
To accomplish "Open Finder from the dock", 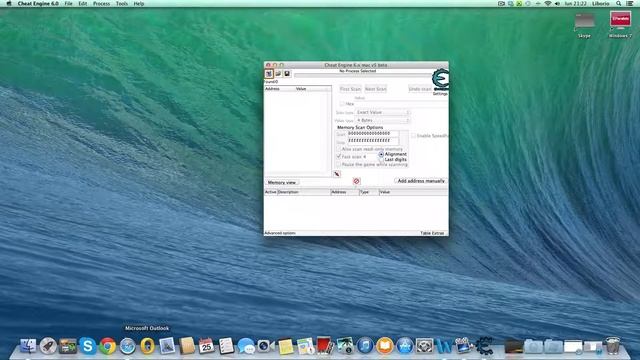I will 28,346.
